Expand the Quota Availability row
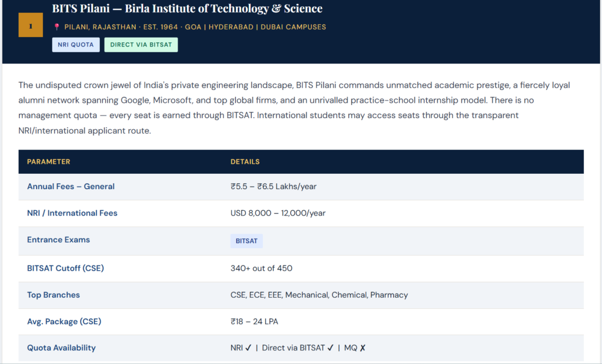 pos(61,348)
